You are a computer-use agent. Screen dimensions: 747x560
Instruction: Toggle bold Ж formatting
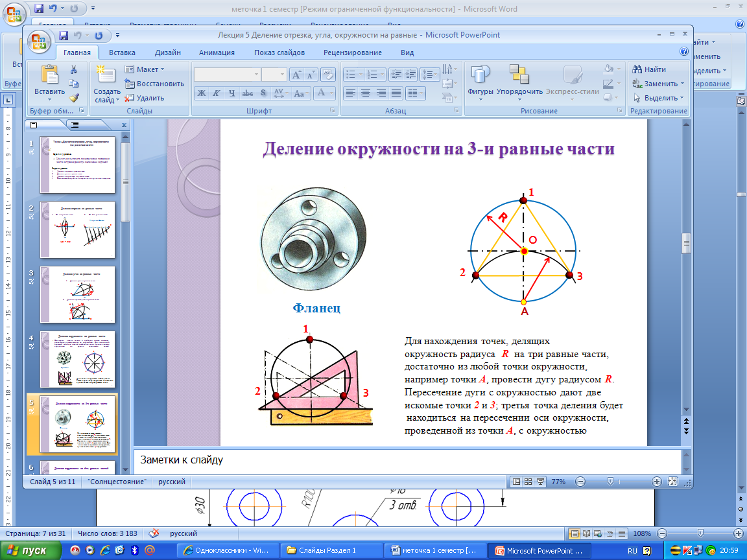pos(202,93)
